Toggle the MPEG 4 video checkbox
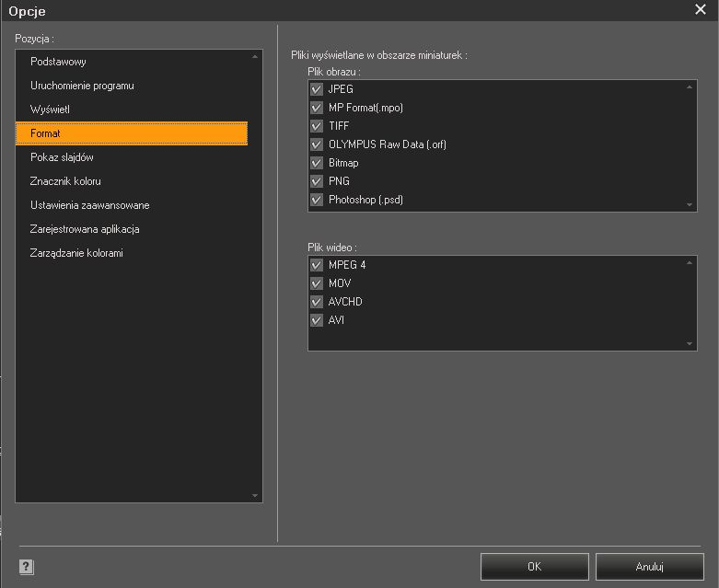This screenshot has width=719, height=588. click(317, 265)
